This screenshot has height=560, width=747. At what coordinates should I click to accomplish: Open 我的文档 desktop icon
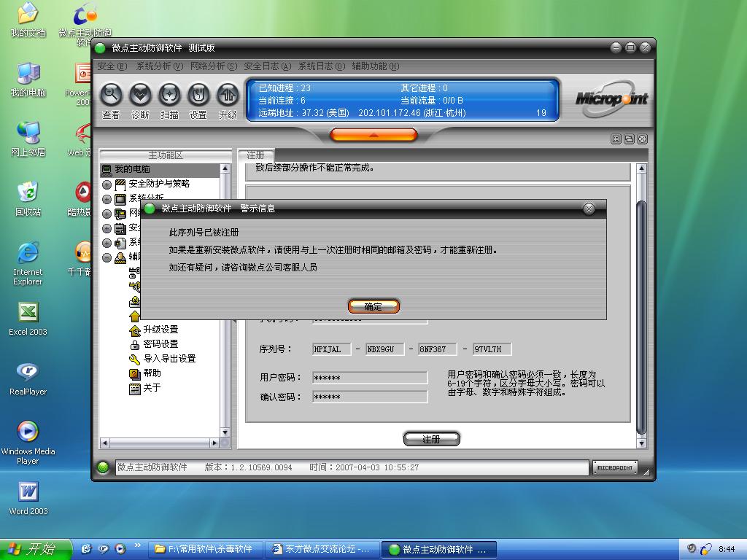click(x=28, y=20)
